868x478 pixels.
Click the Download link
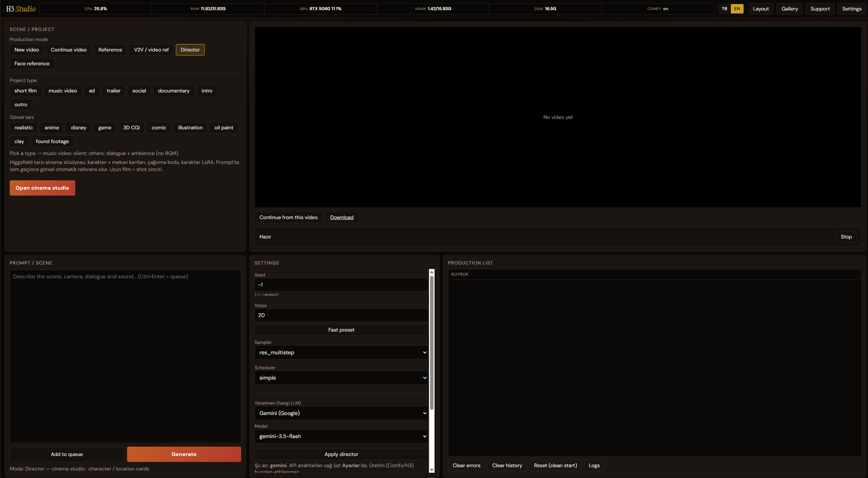[342, 218]
